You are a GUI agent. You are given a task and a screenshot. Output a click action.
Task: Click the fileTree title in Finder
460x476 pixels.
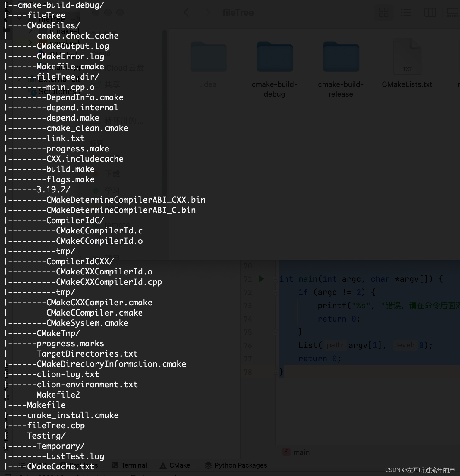238,13
